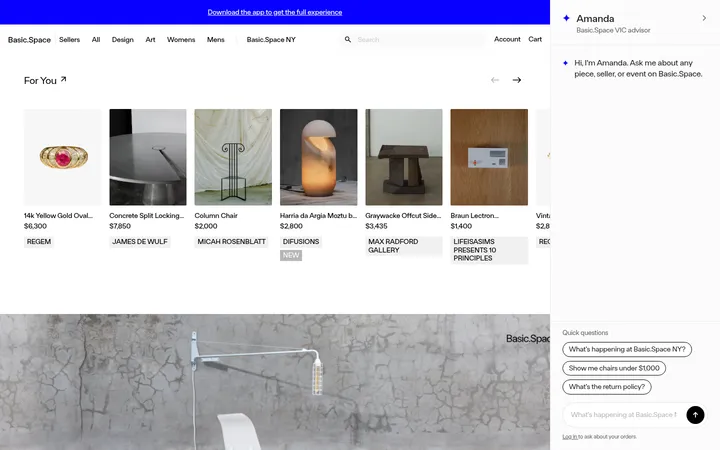Open the Design category

tap(123, 39)
